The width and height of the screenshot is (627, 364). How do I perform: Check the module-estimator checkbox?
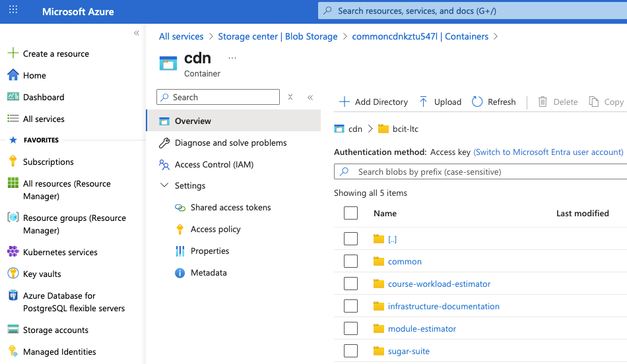(350, 328)
